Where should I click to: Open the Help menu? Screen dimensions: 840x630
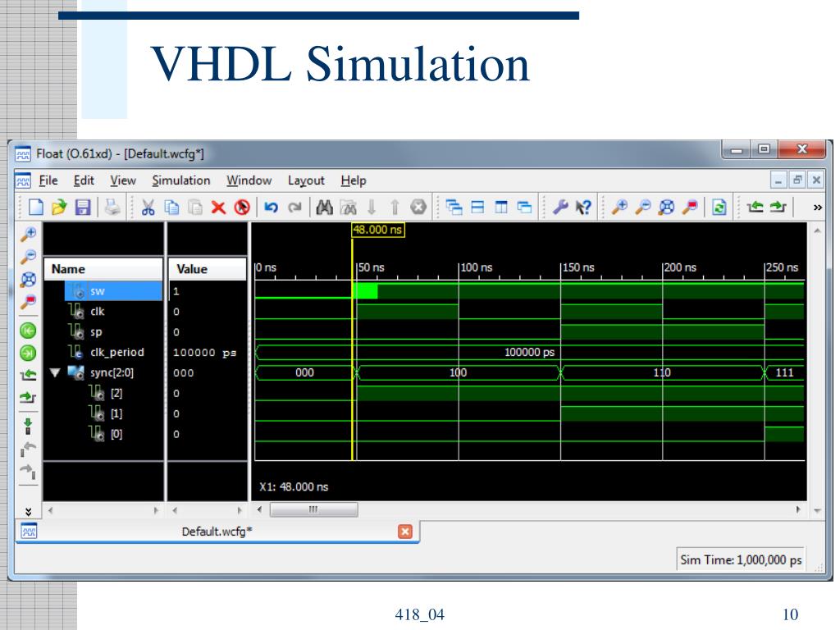point(354,180)
